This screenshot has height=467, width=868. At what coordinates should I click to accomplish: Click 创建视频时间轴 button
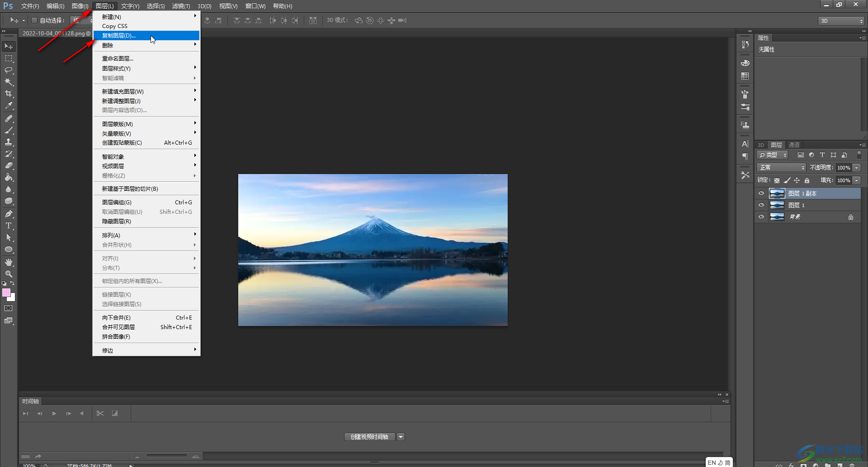[369, 437]
